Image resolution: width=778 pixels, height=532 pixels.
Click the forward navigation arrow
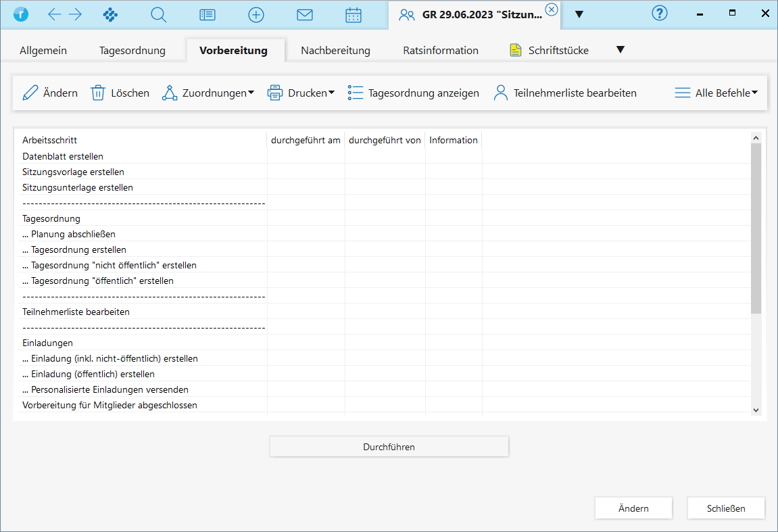tap(75, 14)
